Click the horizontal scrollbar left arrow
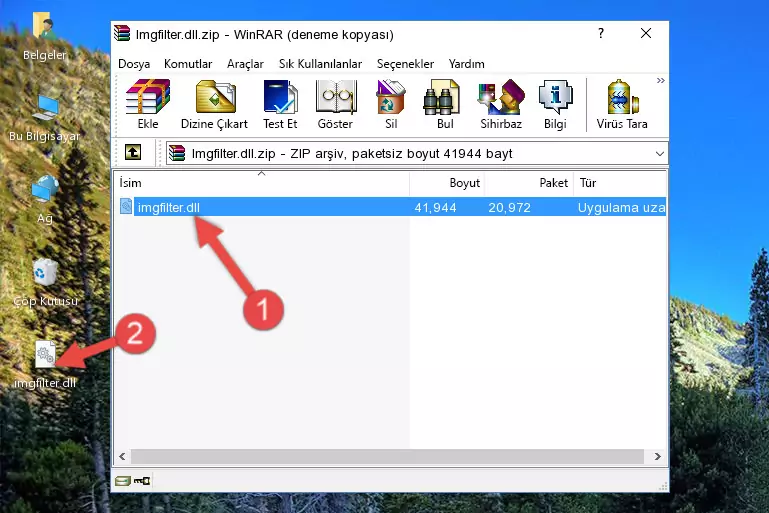Viewport: 769px width, 513px height. coord(122,457)
